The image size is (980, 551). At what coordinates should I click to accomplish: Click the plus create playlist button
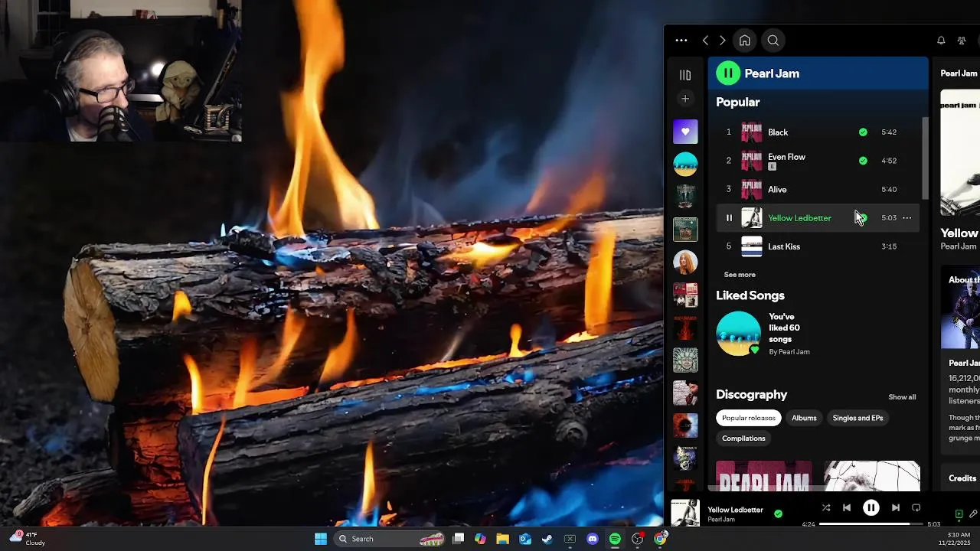685,99
